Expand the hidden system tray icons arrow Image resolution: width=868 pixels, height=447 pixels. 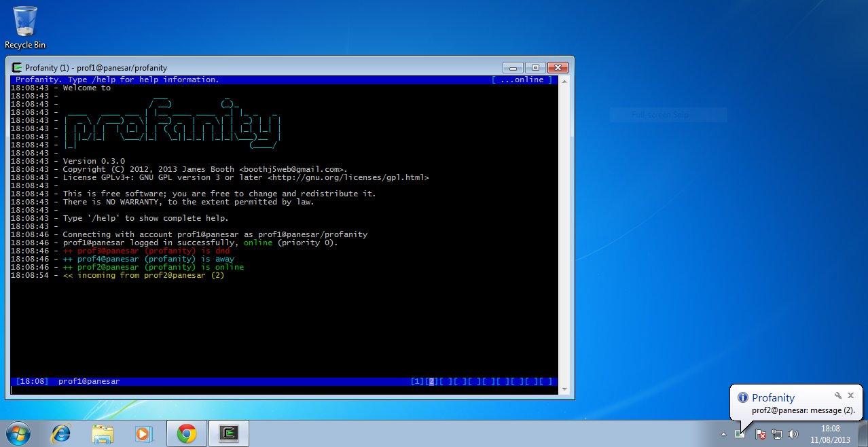tap(724, 434)
